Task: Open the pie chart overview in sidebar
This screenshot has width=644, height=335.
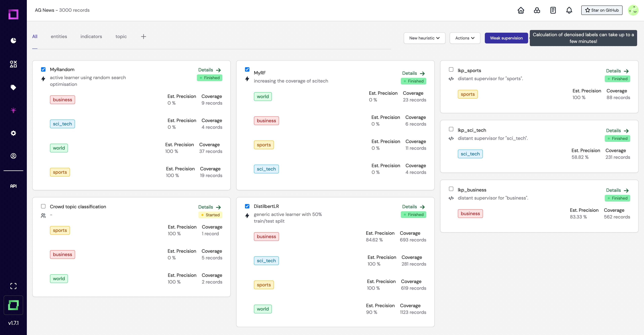Action: coord(13,41)
